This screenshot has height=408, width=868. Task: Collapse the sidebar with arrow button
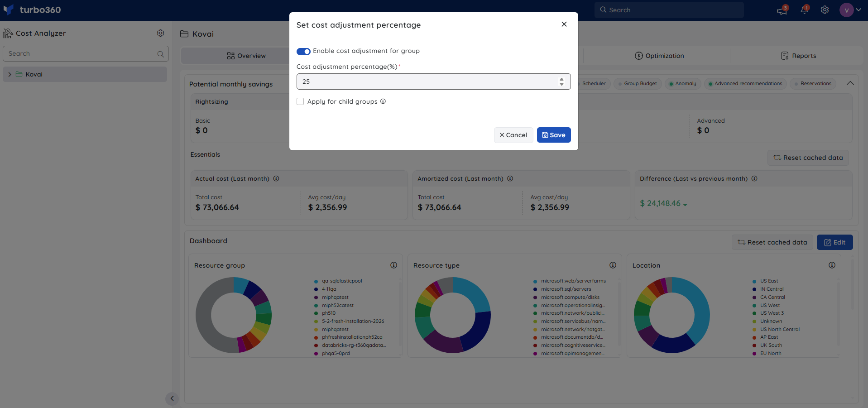pyautogui.click(x=172, y=398)
